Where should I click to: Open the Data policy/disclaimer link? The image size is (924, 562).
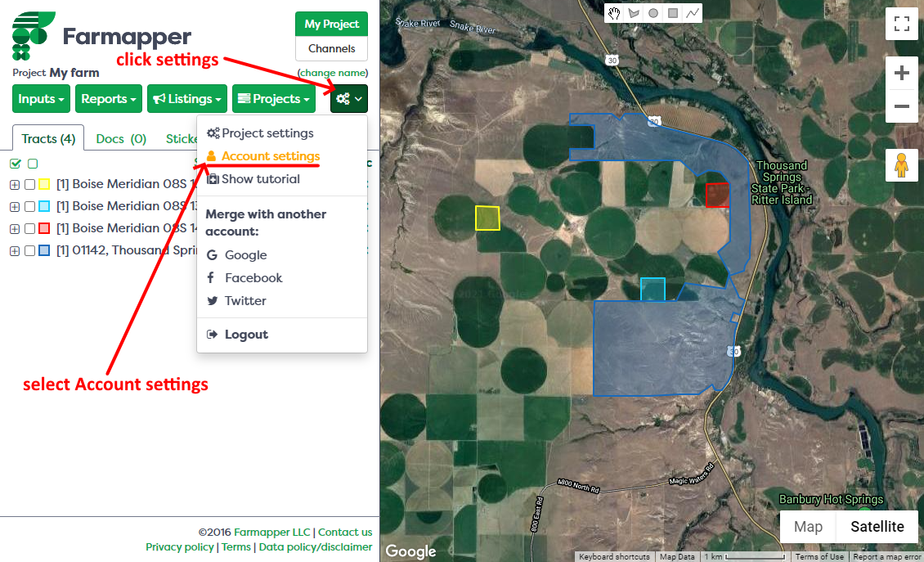tap(316, 546)
